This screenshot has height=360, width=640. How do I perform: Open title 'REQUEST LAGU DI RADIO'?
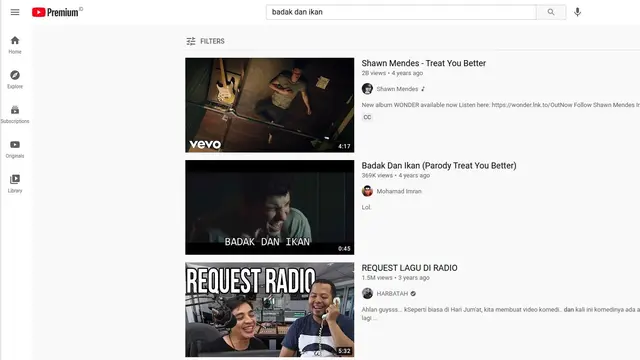pyautogui.click(x=409, y=268)
